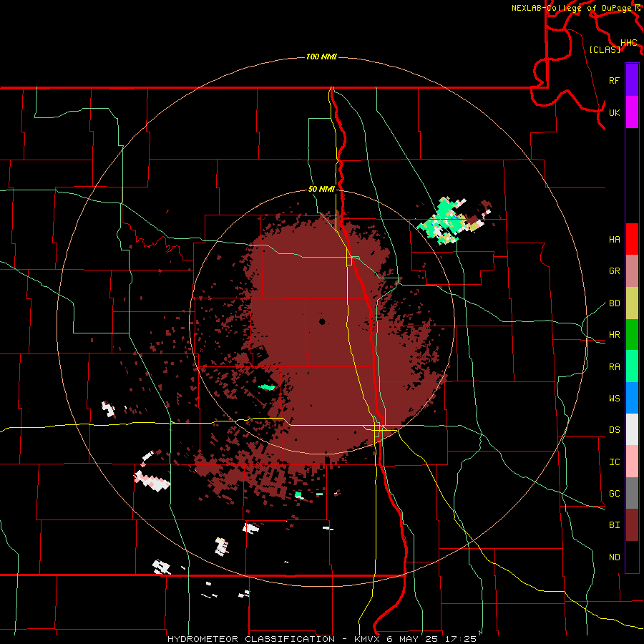Click the RA legend label
Screen dimensions: 644x644
[615, 367]
